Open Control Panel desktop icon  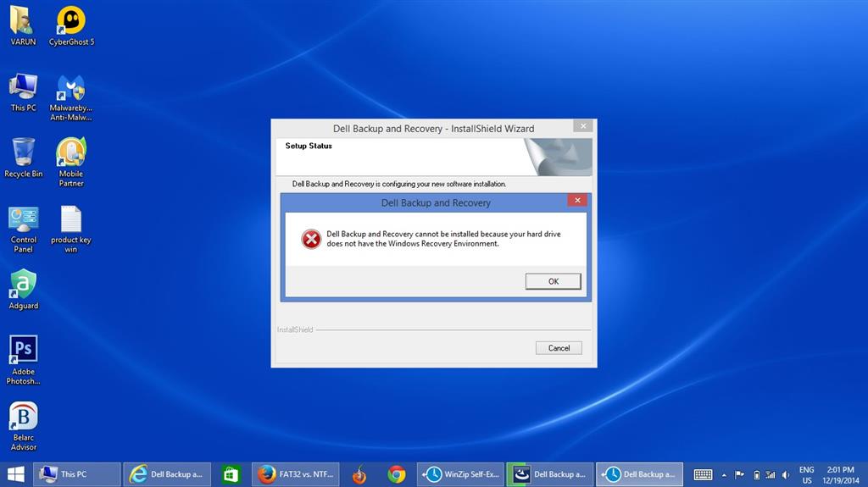point(23,230)
